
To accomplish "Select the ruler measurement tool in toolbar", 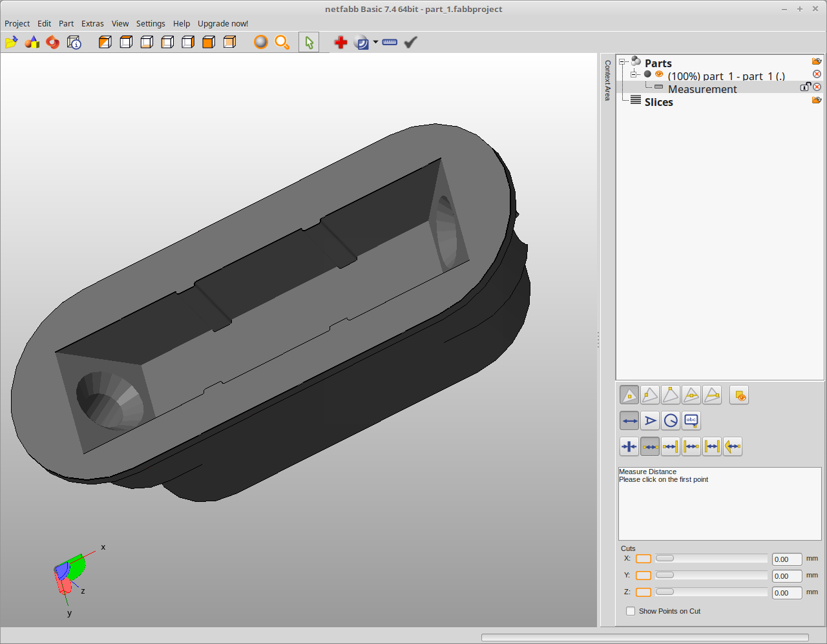I will (390, 43).
